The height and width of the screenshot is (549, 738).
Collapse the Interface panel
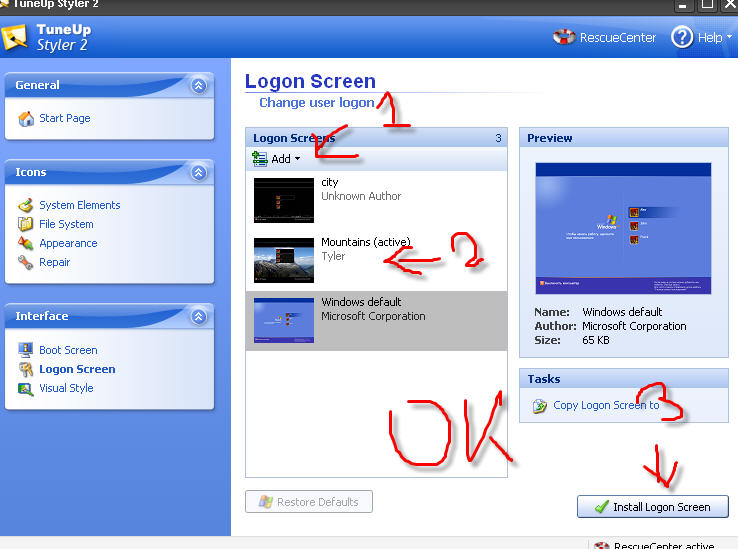pyautogui.click(x=199, y=316)
